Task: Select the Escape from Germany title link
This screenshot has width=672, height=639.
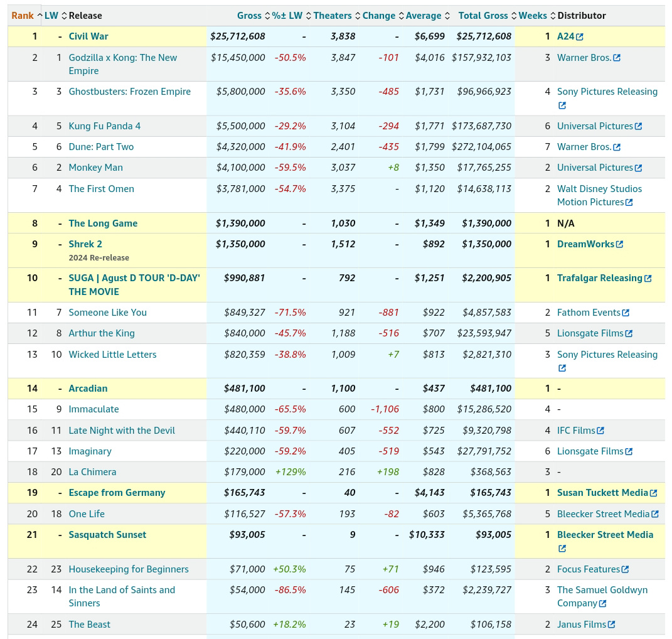Action: [117, 493]
